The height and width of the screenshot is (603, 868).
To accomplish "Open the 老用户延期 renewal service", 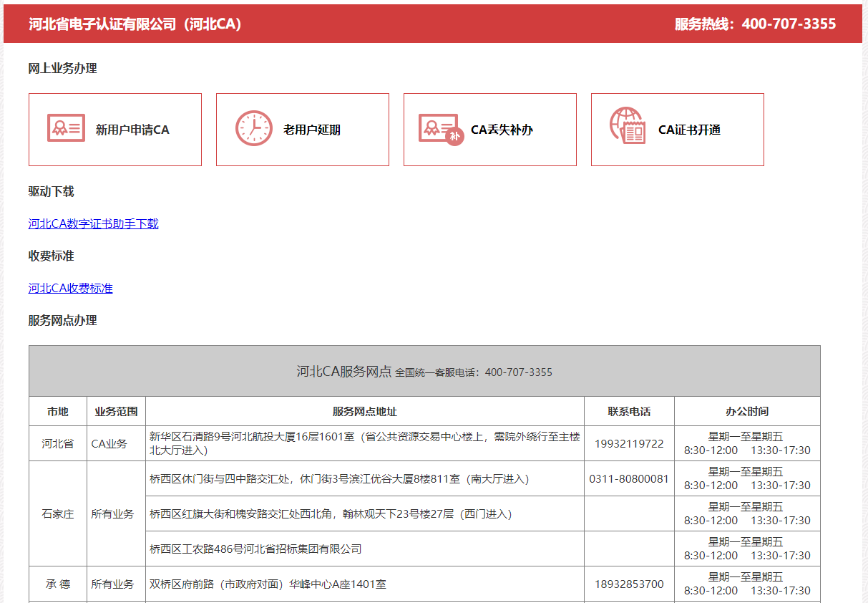I will click(x=311, y=130).
